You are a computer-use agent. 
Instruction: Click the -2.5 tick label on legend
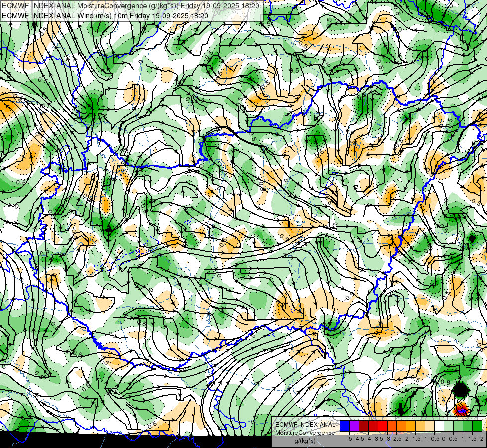click(x=396, y=439)
